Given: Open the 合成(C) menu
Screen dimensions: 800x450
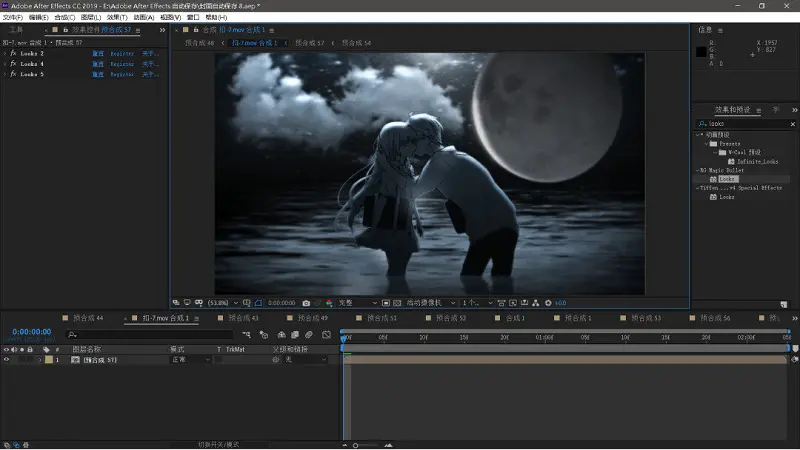Looking at the screenshot, I should coord(65,17).
